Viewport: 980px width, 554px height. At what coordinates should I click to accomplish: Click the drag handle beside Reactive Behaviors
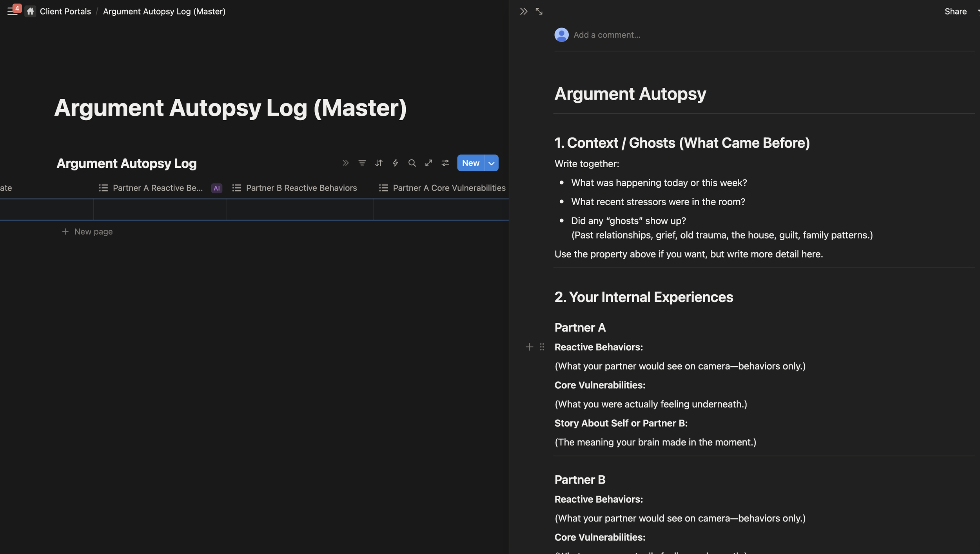click(x=542, y=347)
